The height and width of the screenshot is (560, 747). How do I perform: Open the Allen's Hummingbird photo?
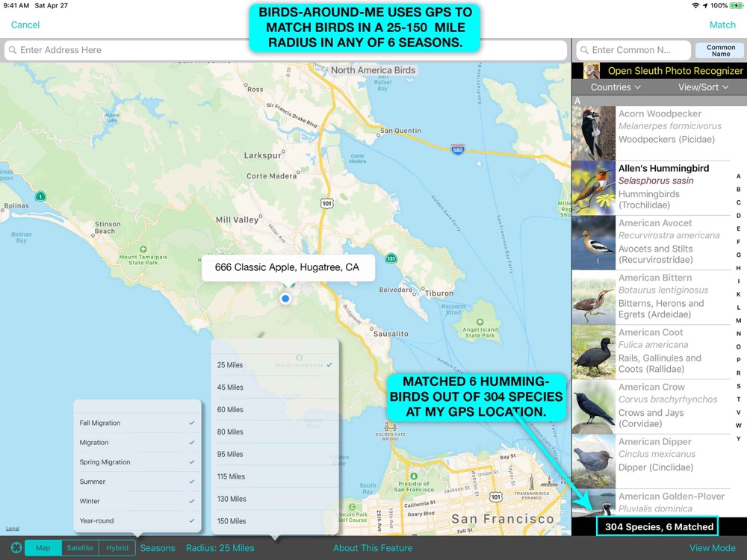click(594, 187)
